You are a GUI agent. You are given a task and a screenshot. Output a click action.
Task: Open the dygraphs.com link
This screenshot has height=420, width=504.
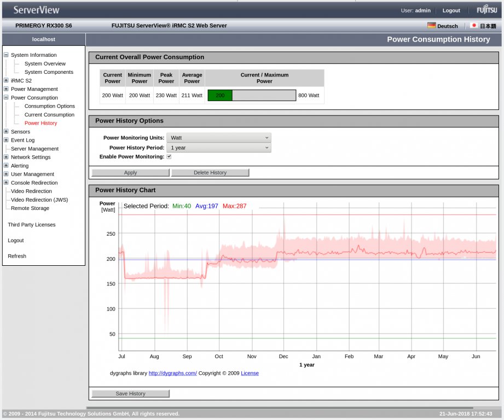click(x=172, y=374)
